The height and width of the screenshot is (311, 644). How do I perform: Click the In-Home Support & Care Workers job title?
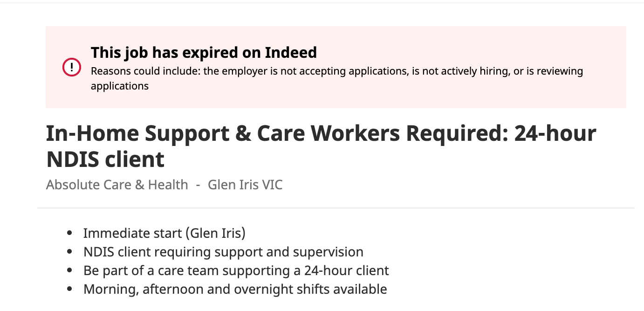[x=321, y=134]
